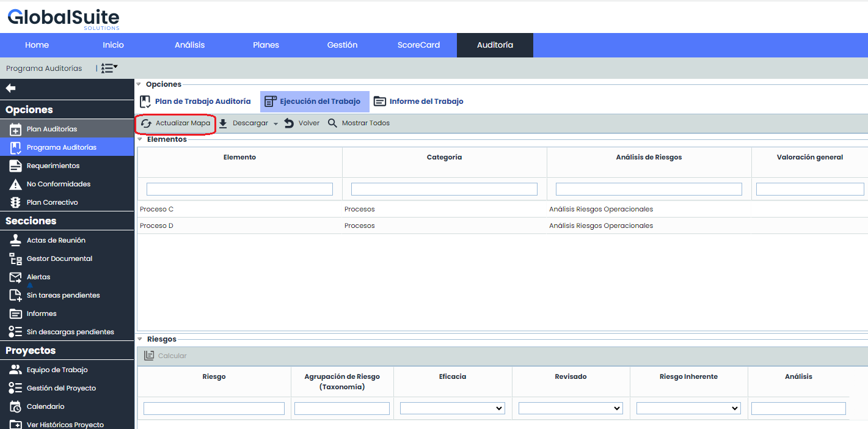Click the Volver back arrow icon
Image resolution: width=868 pixels, height=429 pixels.
point(289,123)
